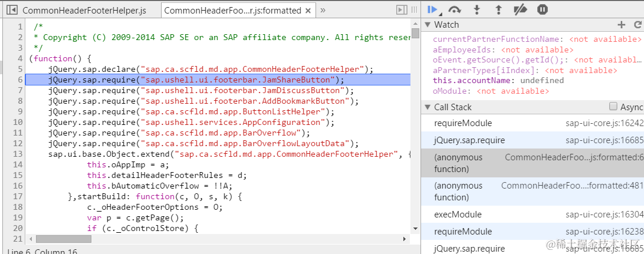Deactivate breakpoints
644x254 pixels.
click(x=520, y=10)
